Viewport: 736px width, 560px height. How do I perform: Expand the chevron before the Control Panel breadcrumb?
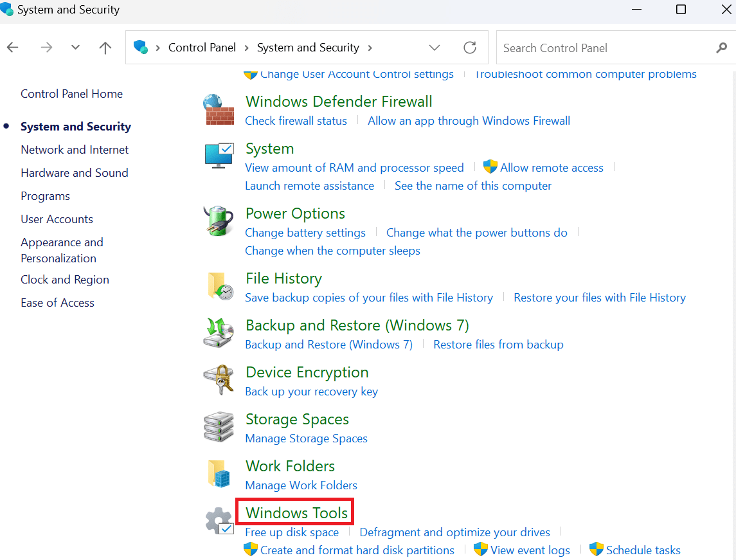pos(157,48)
